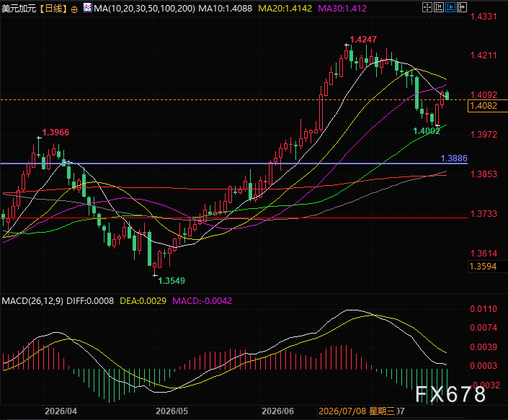Click the 1.3549 low price annotation
Screen dimensions: 508x420
(x=171, y=281)
